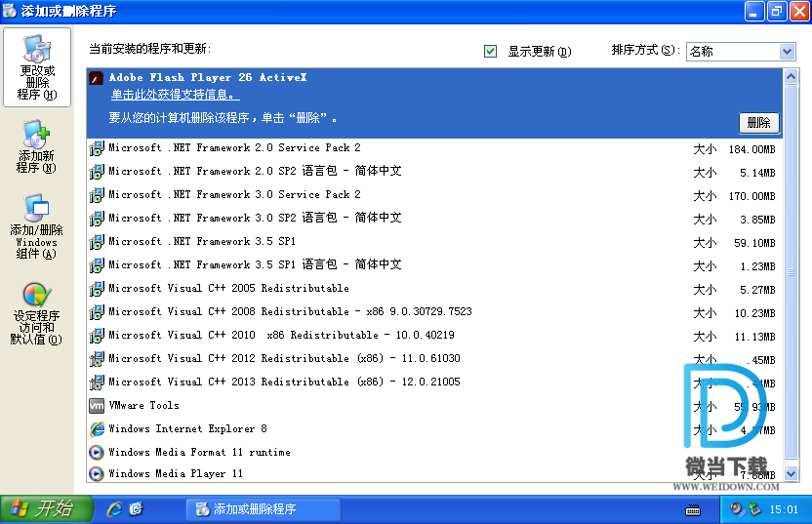The image size is (812, 524).
Task: Select Visual C++ 2010 x86 Redistributable 10.0.40219
Action: pyautogui.click(x=434, y=336)
